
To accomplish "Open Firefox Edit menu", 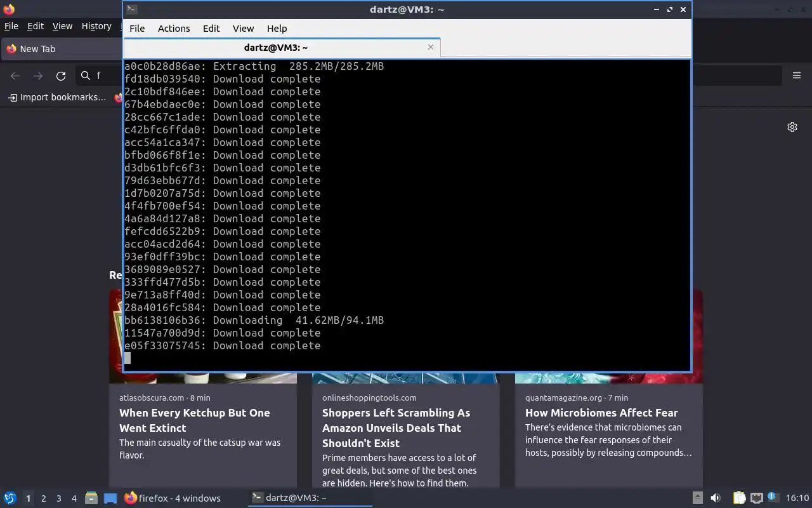I will pyautogui.click(x=36, y=26).
